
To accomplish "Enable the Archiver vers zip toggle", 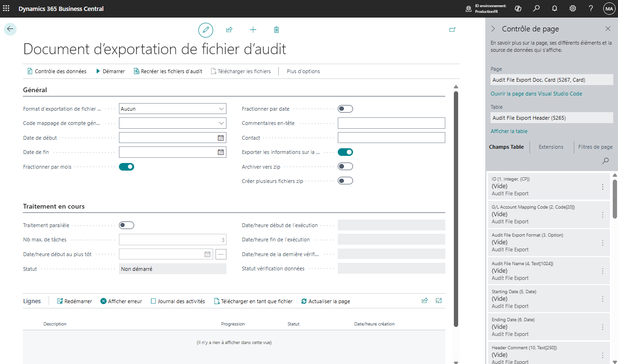I will coord(345,166).
